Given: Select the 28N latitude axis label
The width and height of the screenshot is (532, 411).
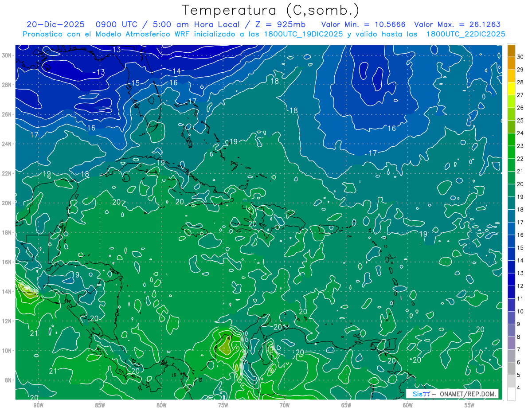Looking at the screenshot, I should point(7,85).
